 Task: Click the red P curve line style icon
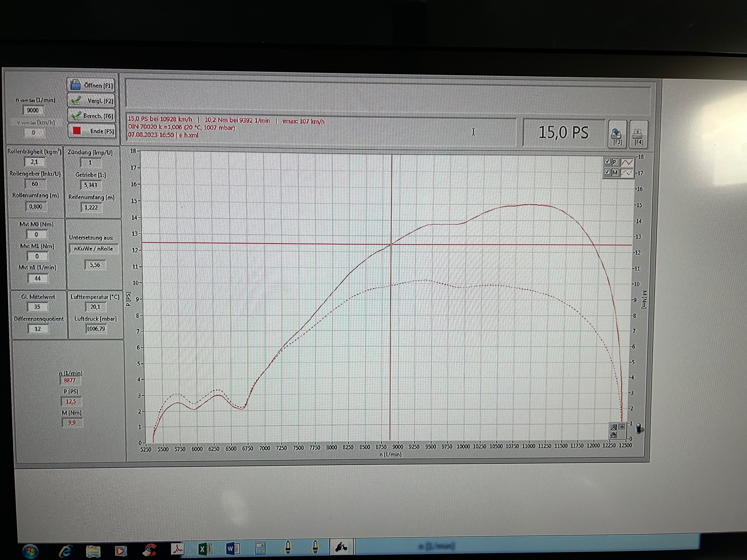627,162
